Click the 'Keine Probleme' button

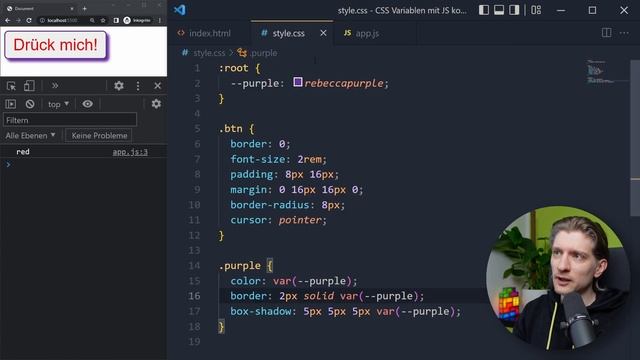click(99, 136)
